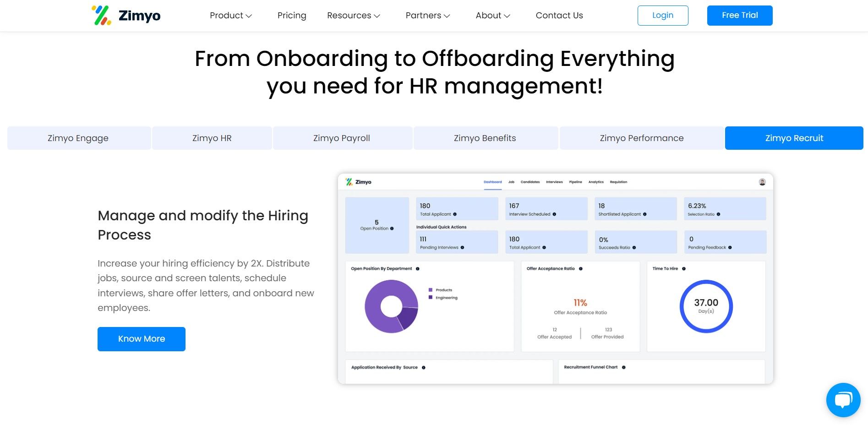The image size is (868, 425).
Task: Expand the Resources dropdown menu
Action: click(354, 16)
